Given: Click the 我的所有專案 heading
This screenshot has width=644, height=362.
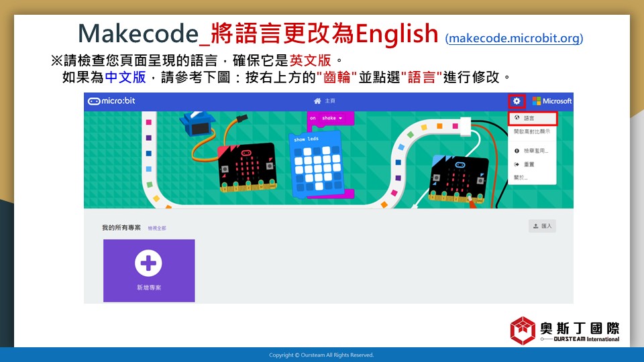Looking at the screenshot, I should pyautogui.click(x=121, y=228).
